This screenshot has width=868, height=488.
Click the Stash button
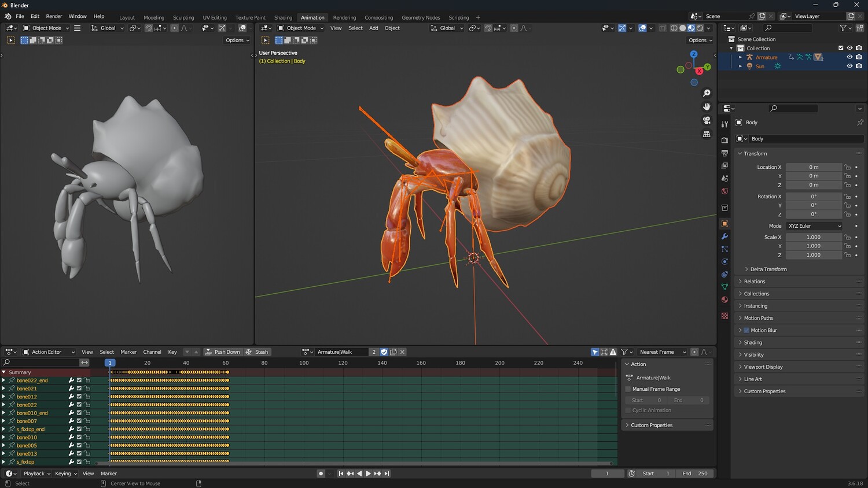(x=258, y=352)
